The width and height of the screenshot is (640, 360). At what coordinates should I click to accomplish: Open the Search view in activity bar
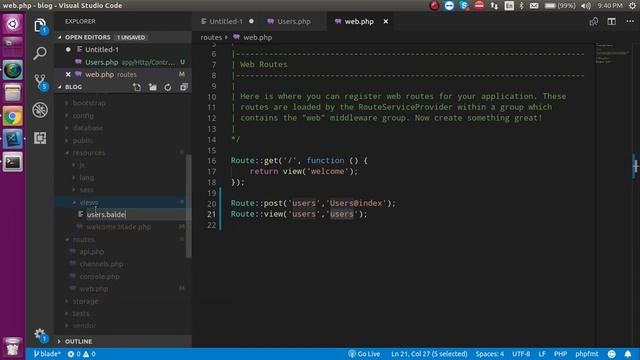coord(40,53)
